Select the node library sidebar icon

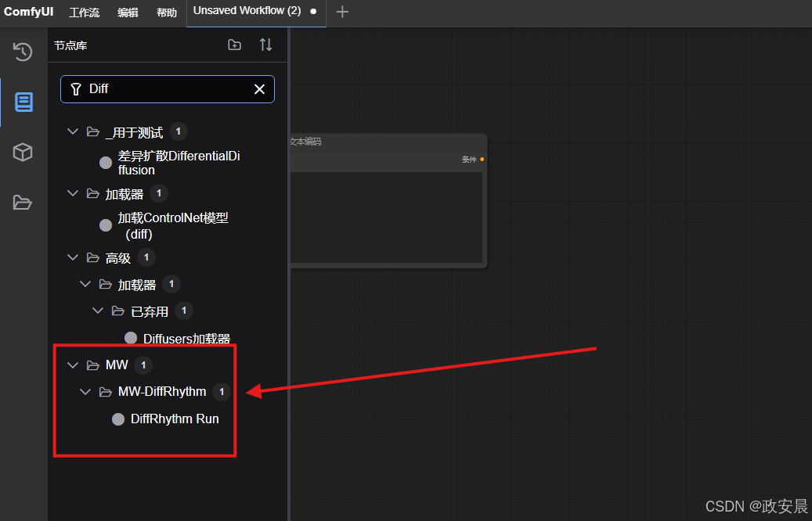tap(23, 102)
